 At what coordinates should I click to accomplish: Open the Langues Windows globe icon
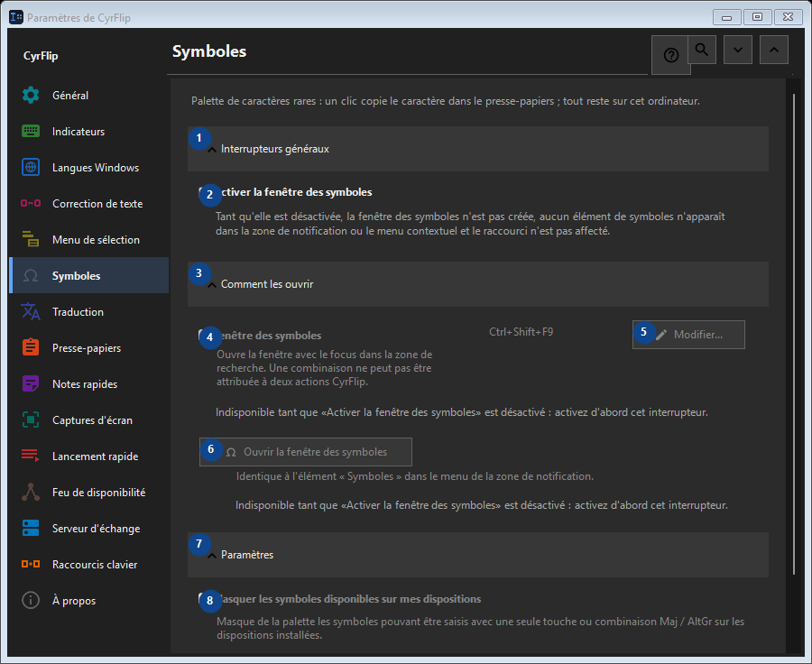pyautogui.click(x=31, y=167)
